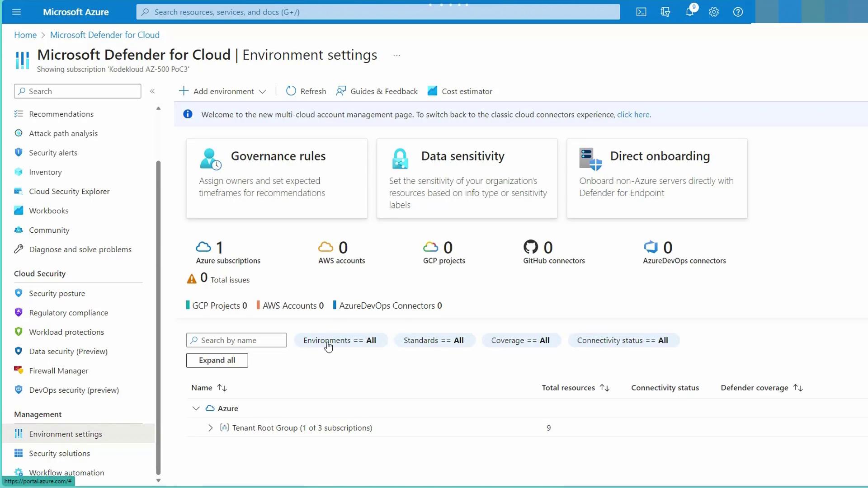Open portal settings gear

pos(713,12)
